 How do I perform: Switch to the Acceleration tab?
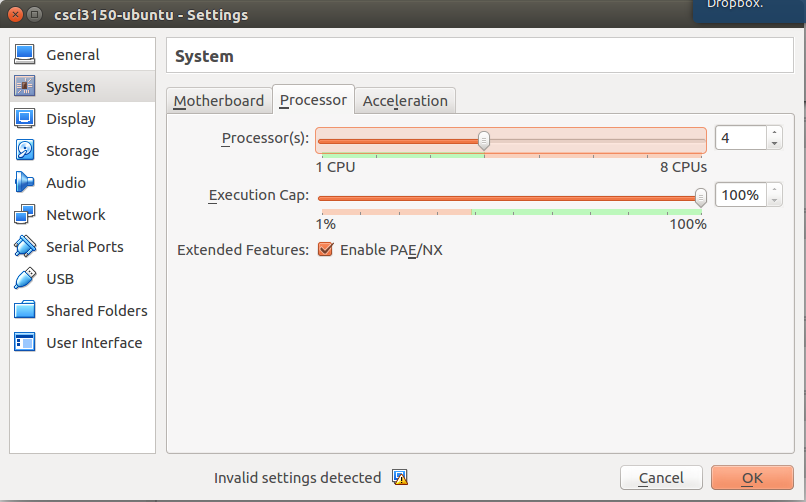click(x=405, y=101)
